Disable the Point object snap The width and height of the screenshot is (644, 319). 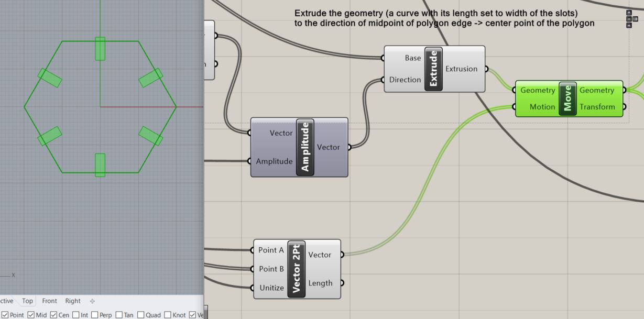(x=5, y=315)
